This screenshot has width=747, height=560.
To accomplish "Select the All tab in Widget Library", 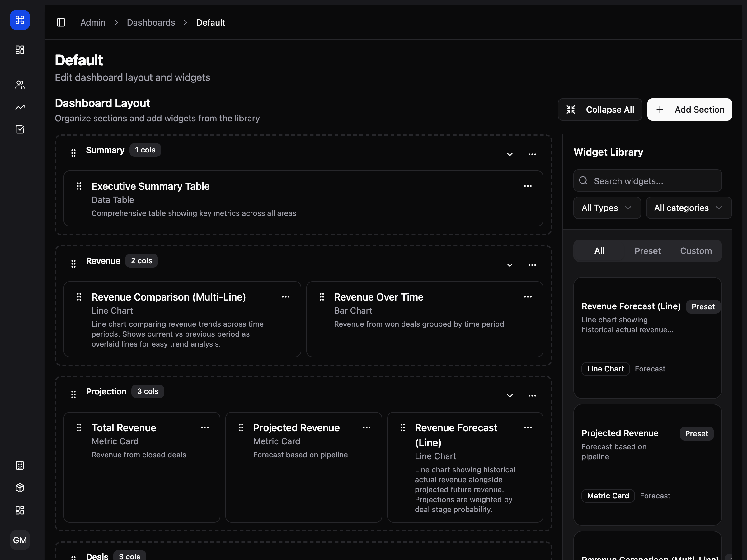I will click(x=599, y=250).
